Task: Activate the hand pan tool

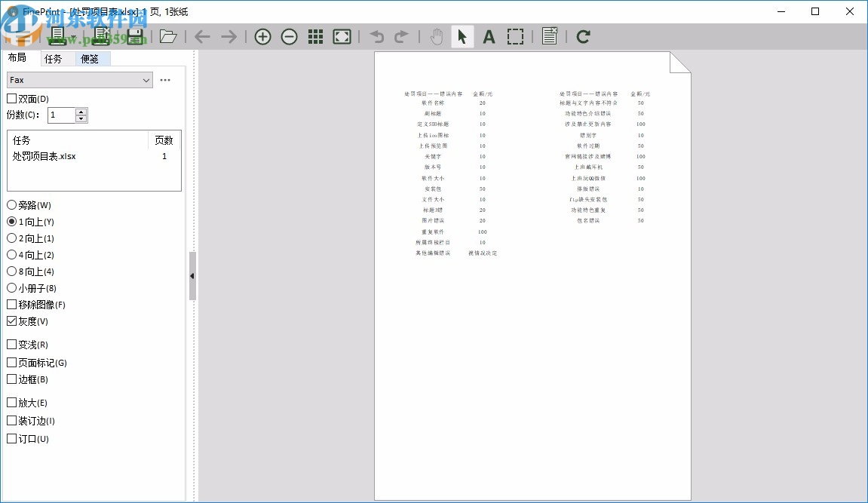Action: (x=437, y=35)
